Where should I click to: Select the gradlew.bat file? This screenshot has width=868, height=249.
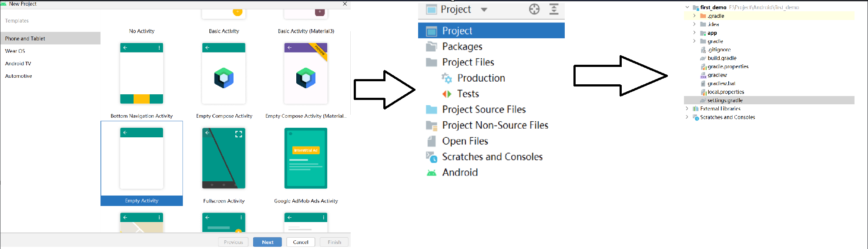721,83
